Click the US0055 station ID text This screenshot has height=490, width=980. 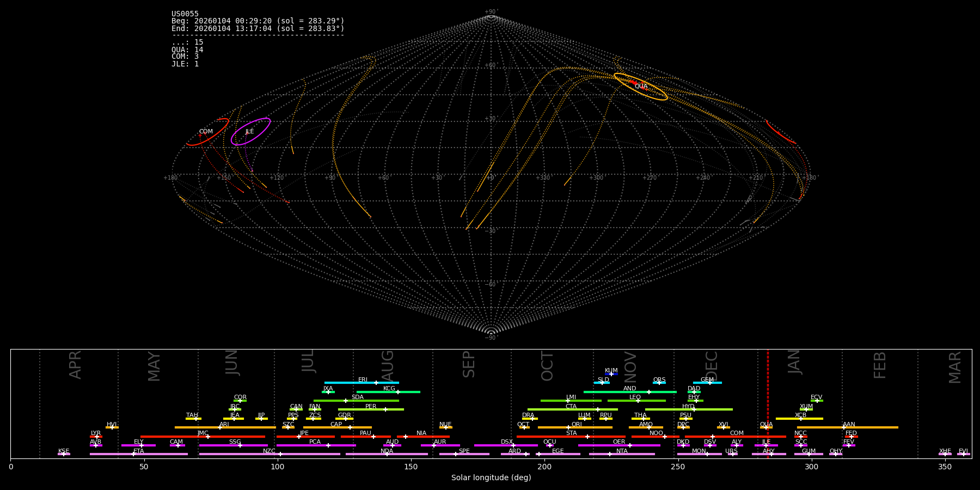(185, 14)
